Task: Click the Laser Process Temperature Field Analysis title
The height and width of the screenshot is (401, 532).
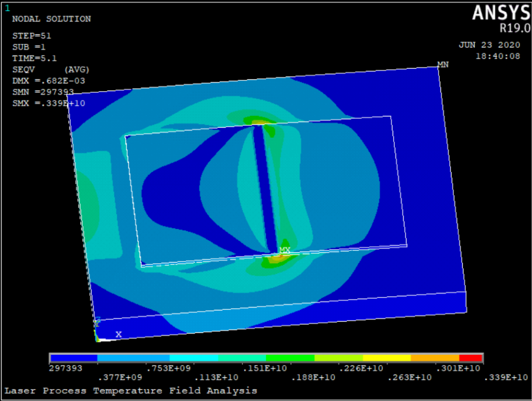Action: coord(131,390)
